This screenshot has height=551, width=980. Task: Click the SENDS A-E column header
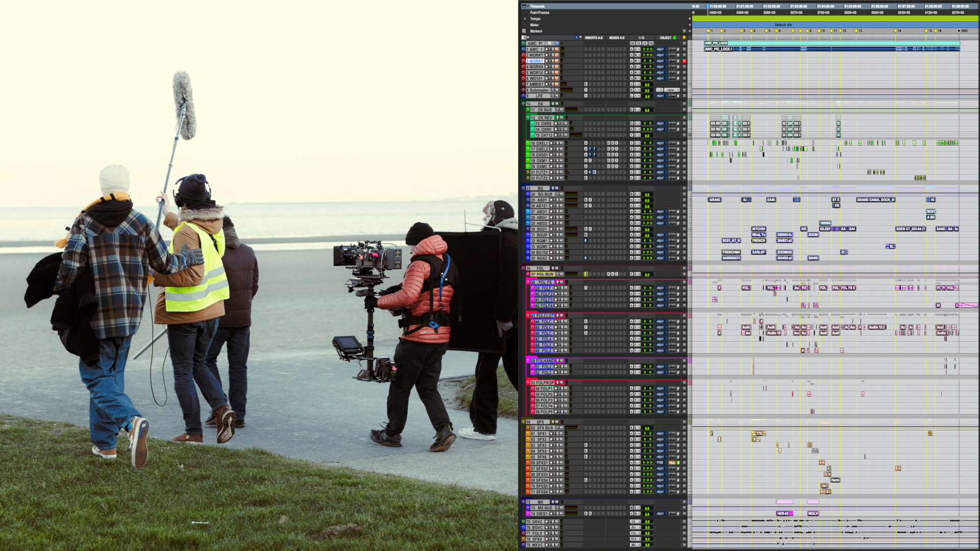click(617, 38)
